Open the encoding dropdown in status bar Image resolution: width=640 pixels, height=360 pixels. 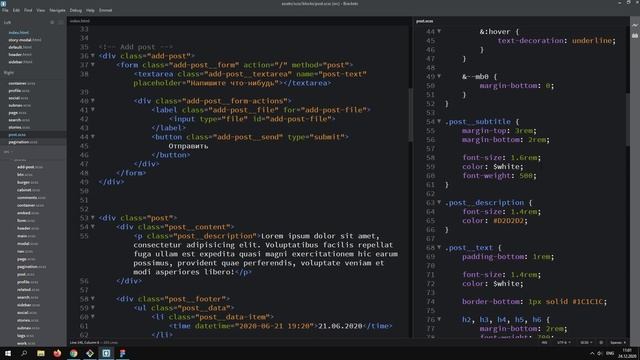tap(564, 342)
